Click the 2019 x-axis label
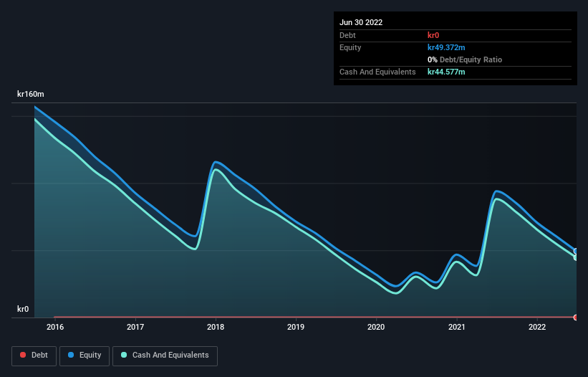Viewport: 588px width, 377px height. (x=296, y=327)
